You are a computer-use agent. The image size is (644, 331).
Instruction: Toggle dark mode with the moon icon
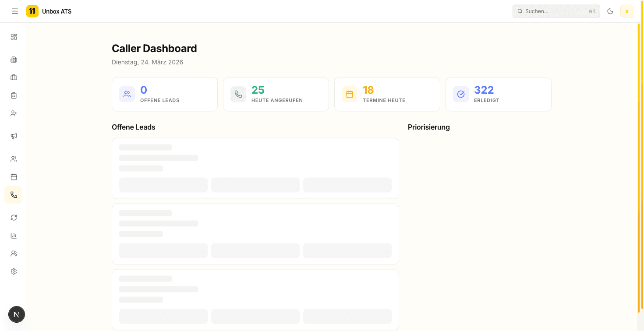610,11
